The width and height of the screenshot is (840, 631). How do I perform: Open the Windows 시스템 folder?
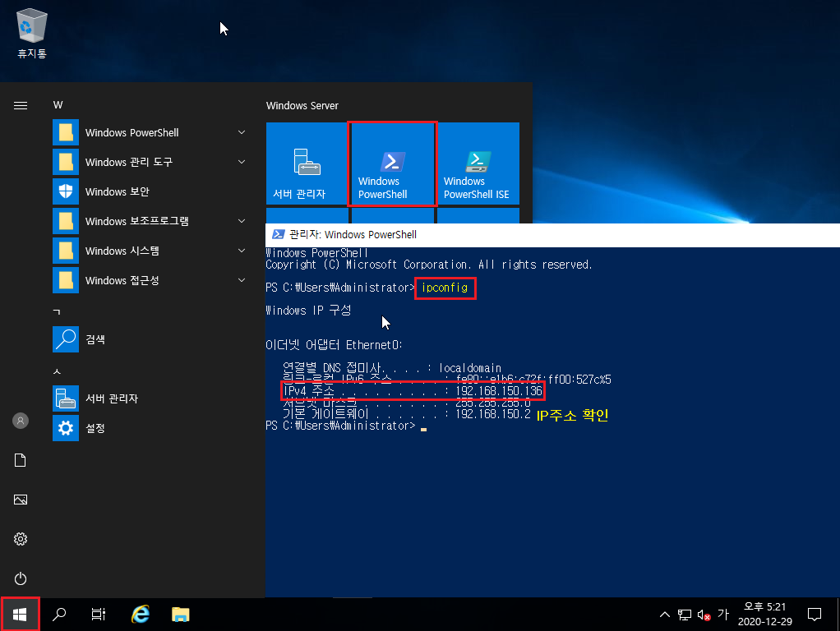pos(151,251)
